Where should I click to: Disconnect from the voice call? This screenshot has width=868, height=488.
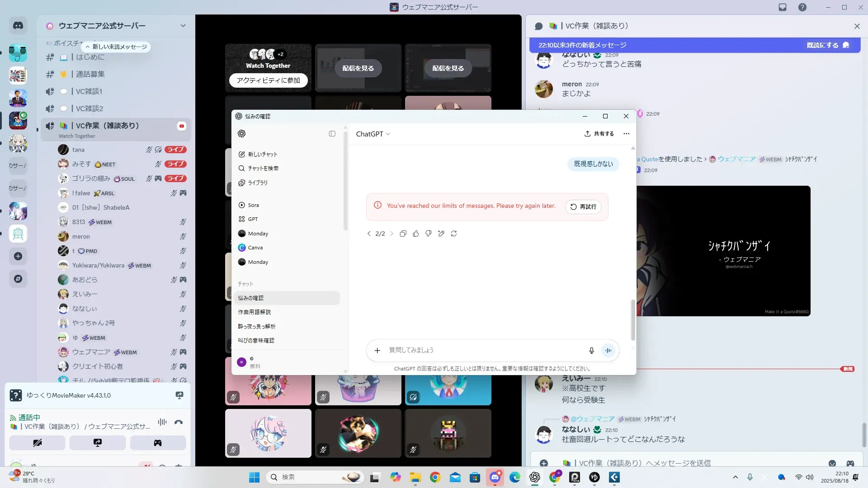[x=179, y=422]
